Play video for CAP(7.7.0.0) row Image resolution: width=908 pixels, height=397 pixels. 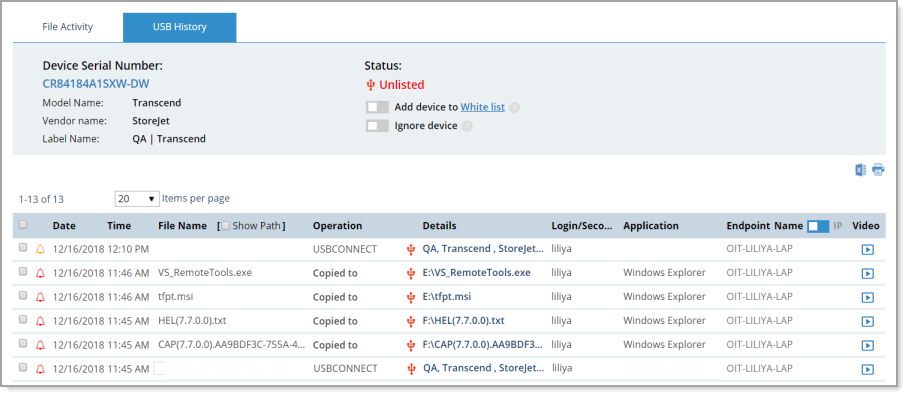pyautogui.click(x=867, y=345)
